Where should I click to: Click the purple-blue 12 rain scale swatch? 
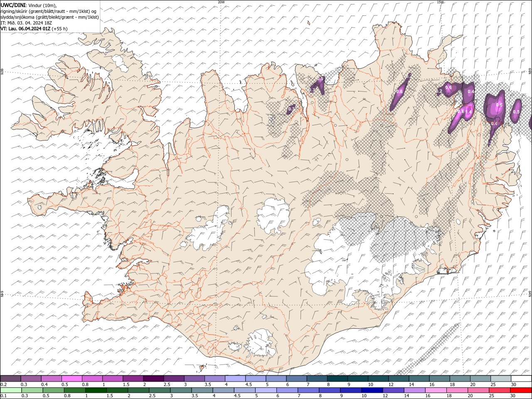[x=393, y=390]
